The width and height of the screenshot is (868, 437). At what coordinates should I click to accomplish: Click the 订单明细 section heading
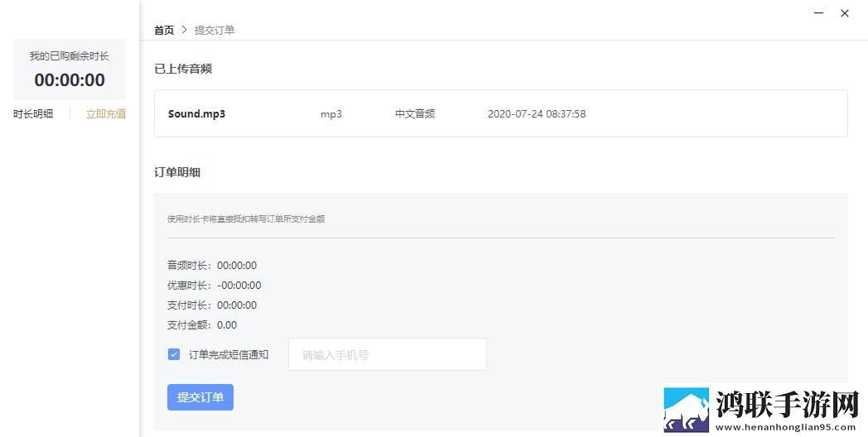pyautogui.click(x=177, y=173)
